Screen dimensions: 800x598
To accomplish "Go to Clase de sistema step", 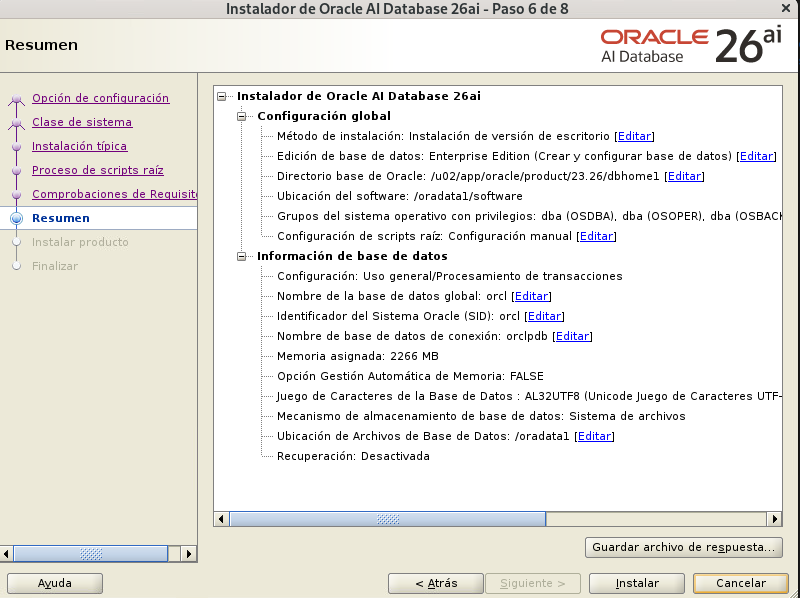I will [82, 122].
